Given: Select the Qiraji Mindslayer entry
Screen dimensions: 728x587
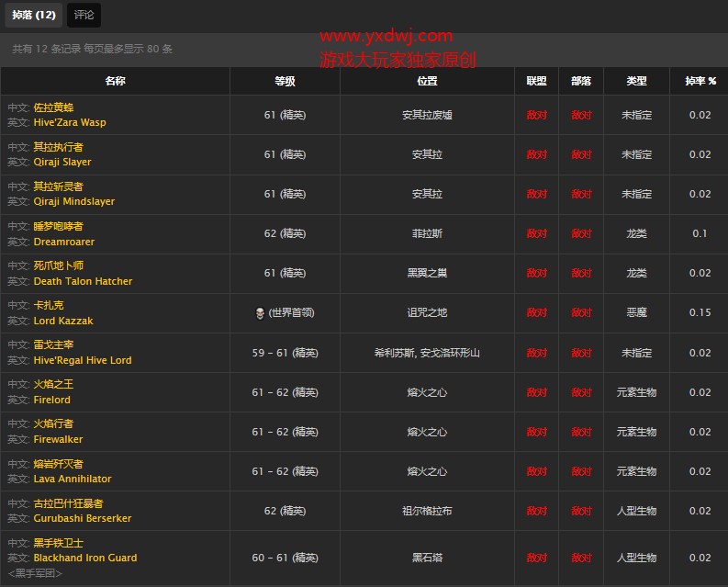Looking at the screenshot, I should click(74, 201).
